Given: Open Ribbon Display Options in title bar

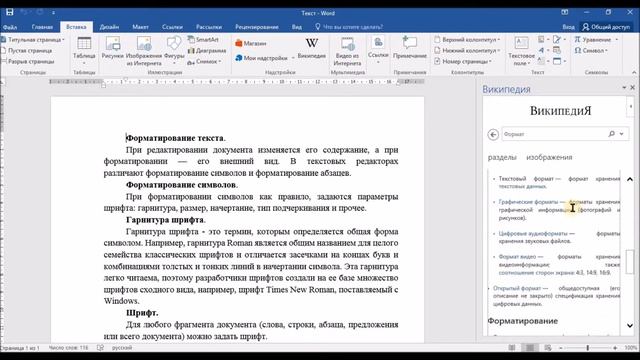Looking at the screenshot, I should [x=564, y=13].
